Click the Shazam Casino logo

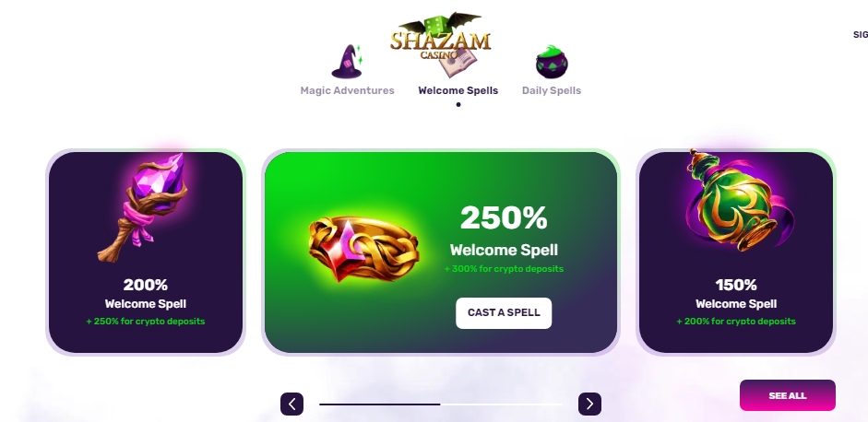point(441,36)
